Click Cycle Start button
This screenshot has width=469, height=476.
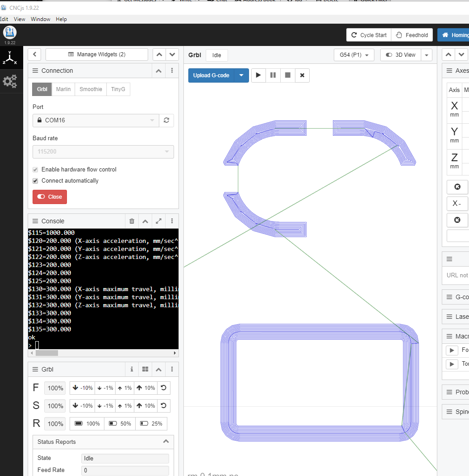pos(369,35)
